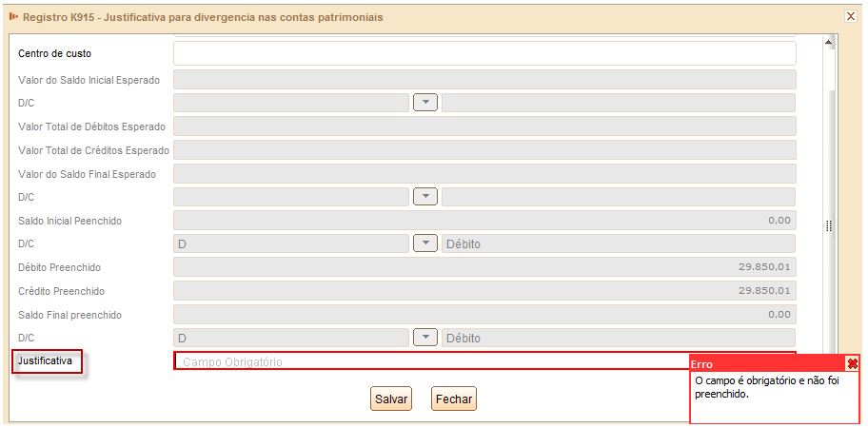Screen dimensions: 868x428
Task: Open D/C dropdown under Saldo Final preenchido
Action: (425, 338)
